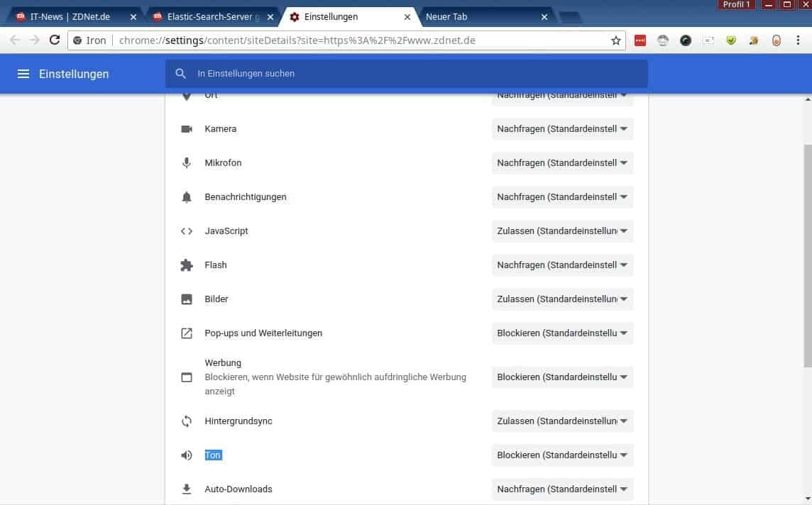Change the Werbung permission dropdown
The height and width of the screenshot is (505, 812).
click(562, 377)
